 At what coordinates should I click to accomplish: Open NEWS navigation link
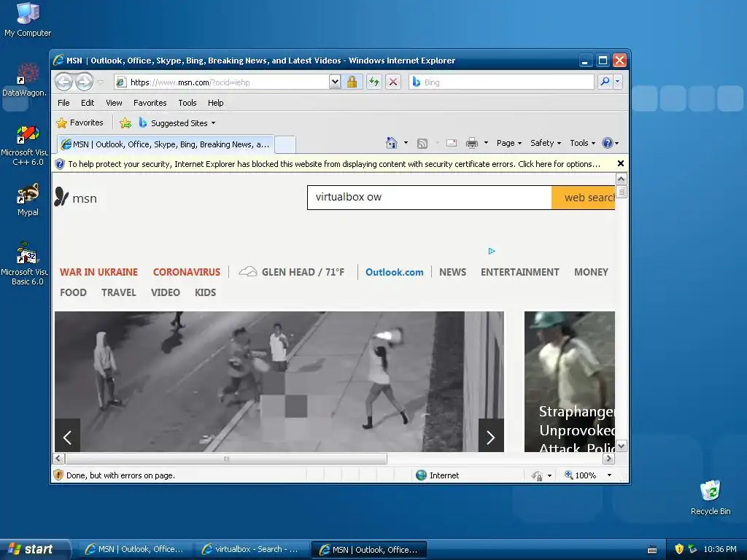click(452, 272)
